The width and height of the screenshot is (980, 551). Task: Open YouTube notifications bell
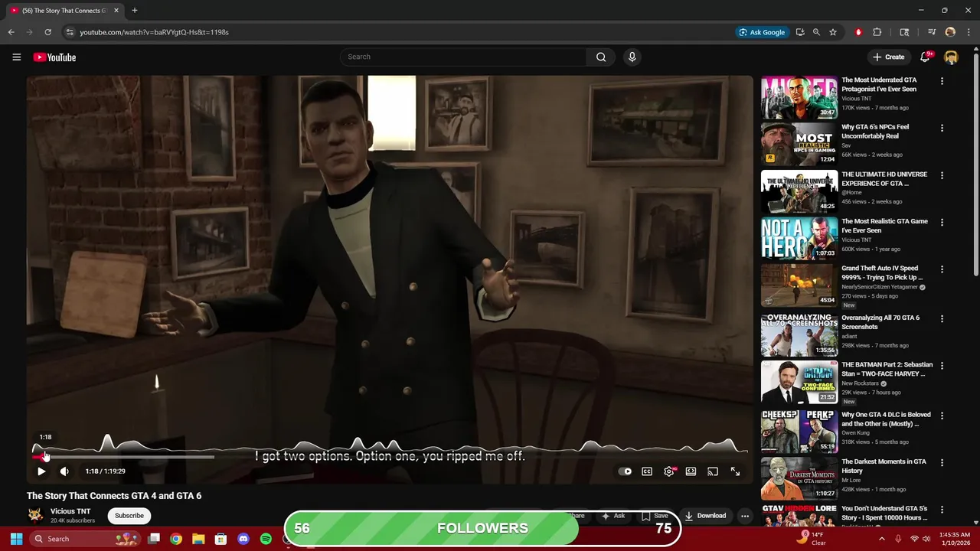(925, 57)
